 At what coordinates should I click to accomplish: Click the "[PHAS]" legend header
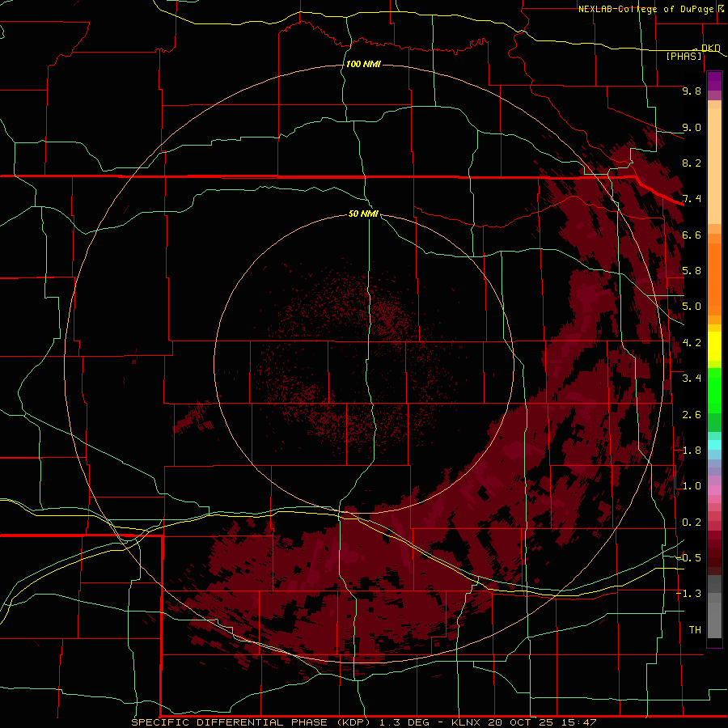(x=684, y=57)
